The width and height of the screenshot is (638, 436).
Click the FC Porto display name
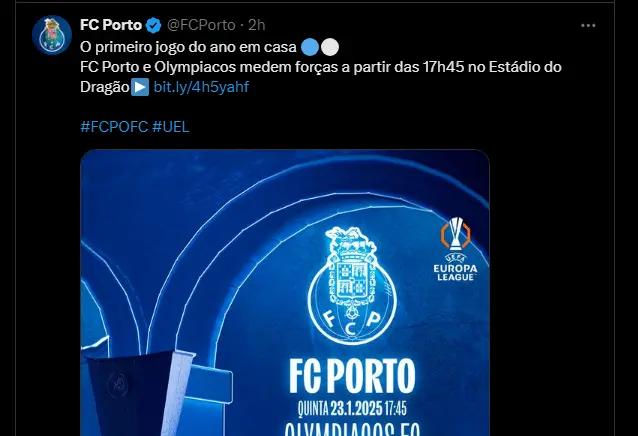[x=111, y=25]
